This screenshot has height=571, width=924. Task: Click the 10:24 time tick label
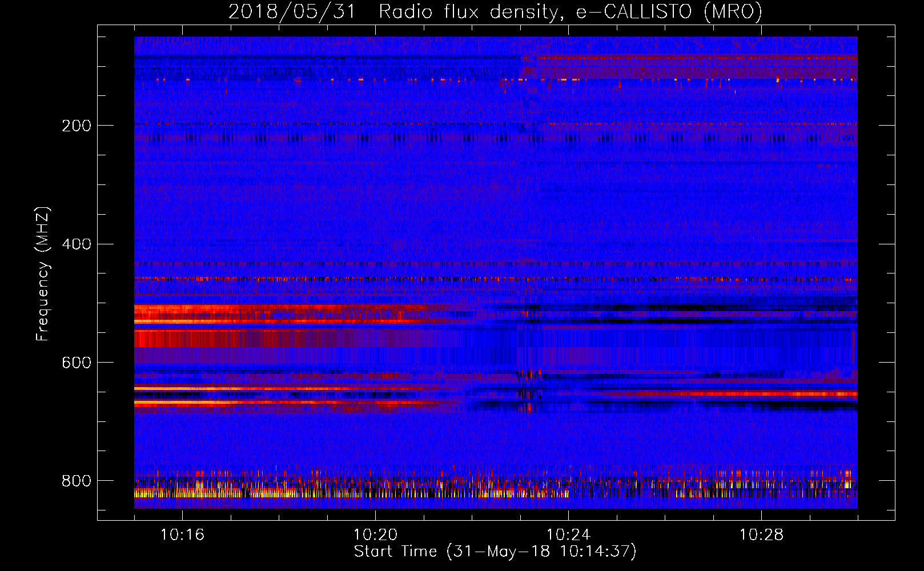tap(568, 535)
